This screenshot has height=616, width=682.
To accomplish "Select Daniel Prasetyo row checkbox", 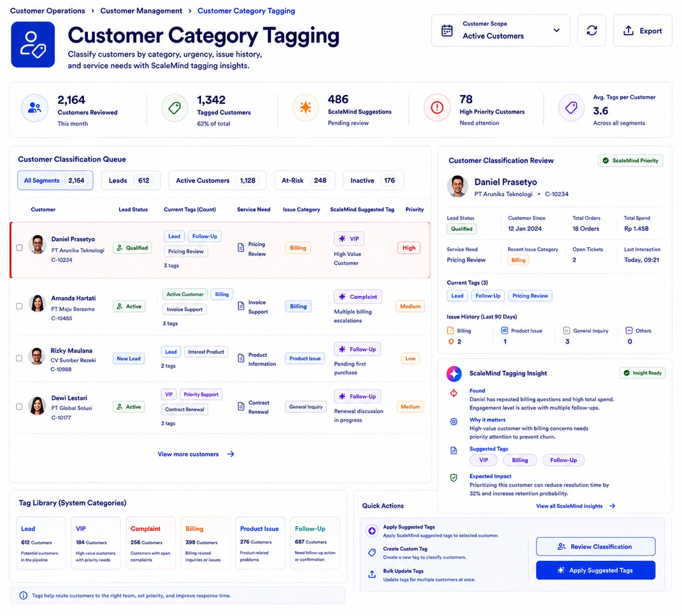I will (19, 248).
